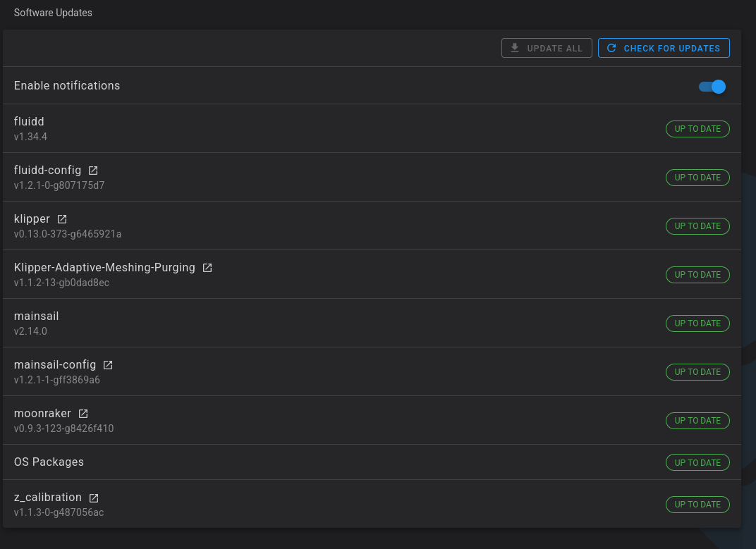This screenshot has height=549, width=756.
Task: Open z_calibration external link icon
Action: click(94, 498)
